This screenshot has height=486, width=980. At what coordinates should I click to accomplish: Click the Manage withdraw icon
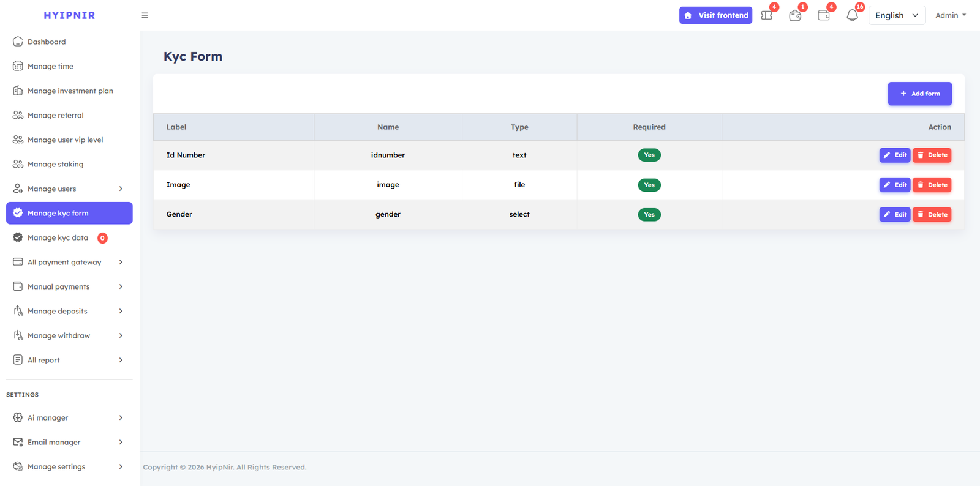point(18,335)
